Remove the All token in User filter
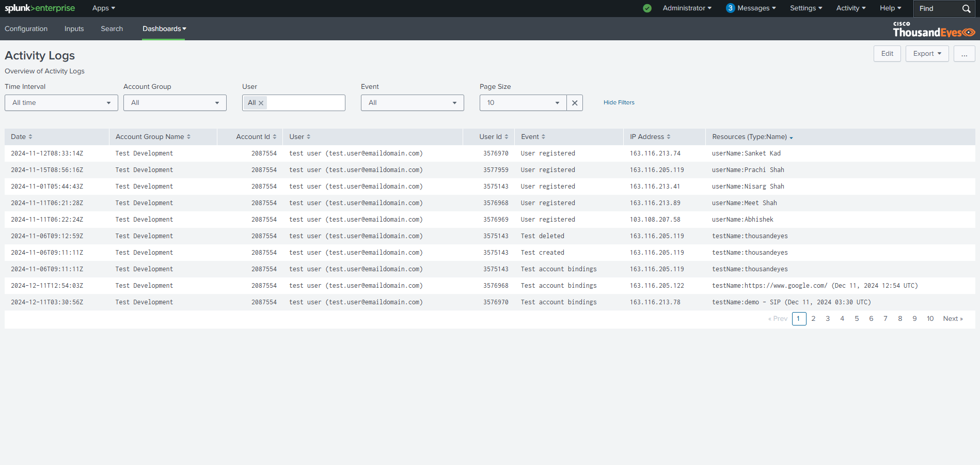This screenshot has width=980, height=465. (x=261, y=103)
